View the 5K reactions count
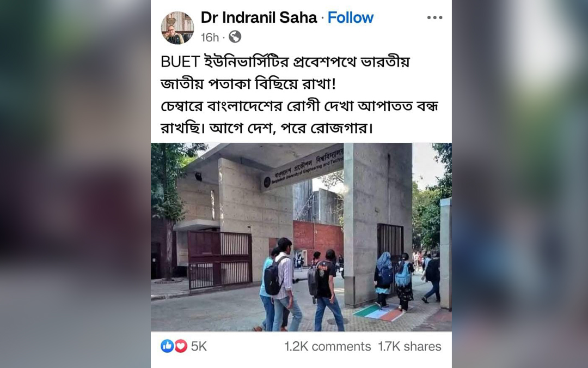The width and height of the screenshot is (588, 368). pyautogui.click(x=199, y=346)
